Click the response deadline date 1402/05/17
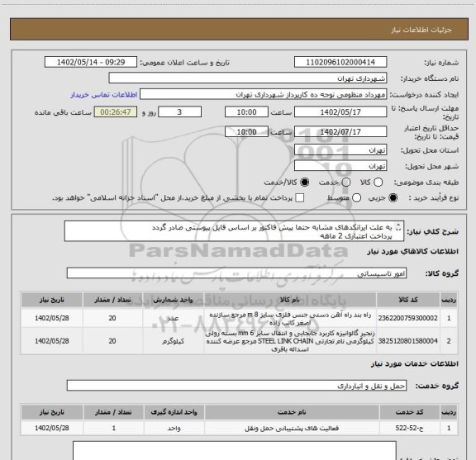 (x=340, y=112)
